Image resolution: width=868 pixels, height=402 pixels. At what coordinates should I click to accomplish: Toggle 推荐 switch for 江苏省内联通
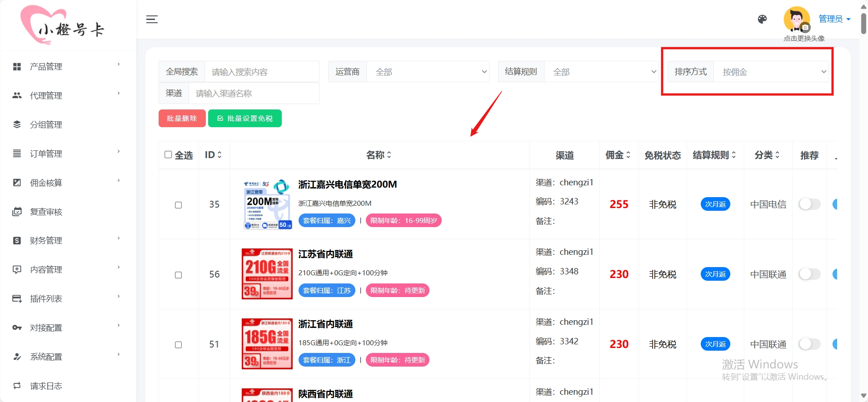[x=809, y=274]
